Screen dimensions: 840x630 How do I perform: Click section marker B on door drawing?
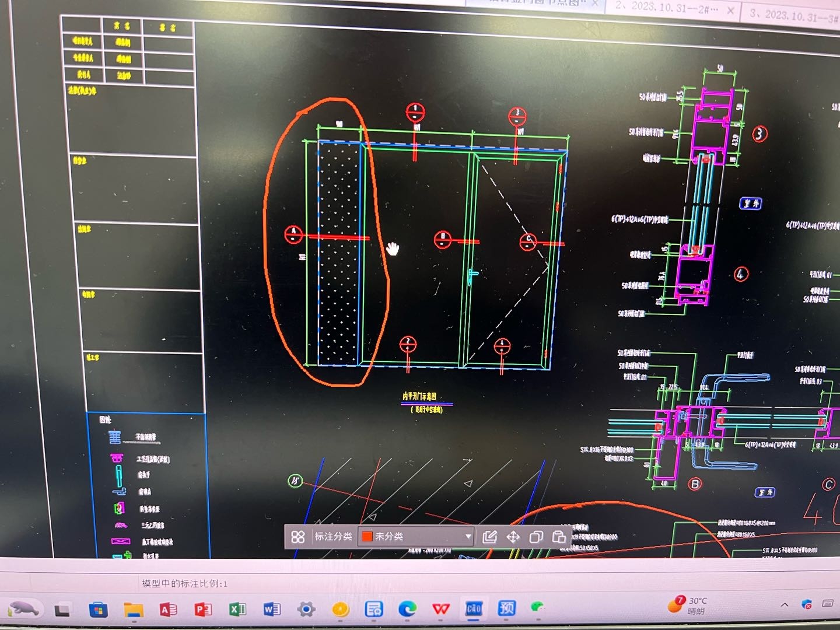[x=443, y=239]
